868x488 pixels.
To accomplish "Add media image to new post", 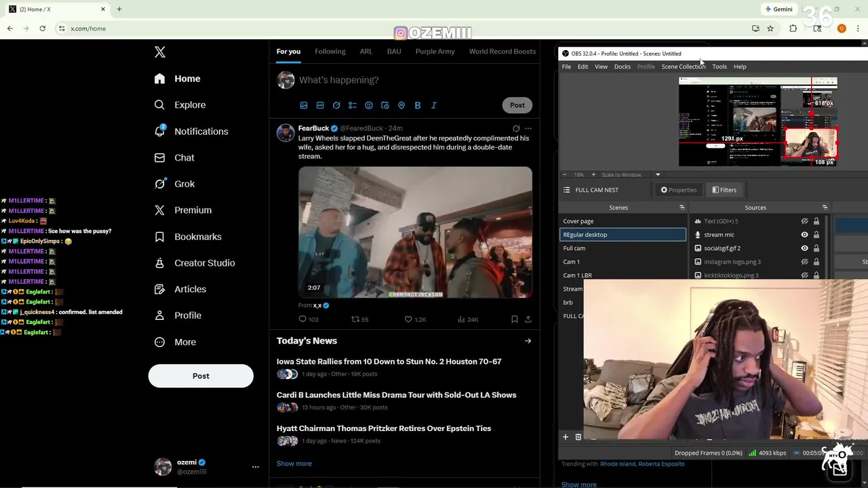I will [304, 105].
